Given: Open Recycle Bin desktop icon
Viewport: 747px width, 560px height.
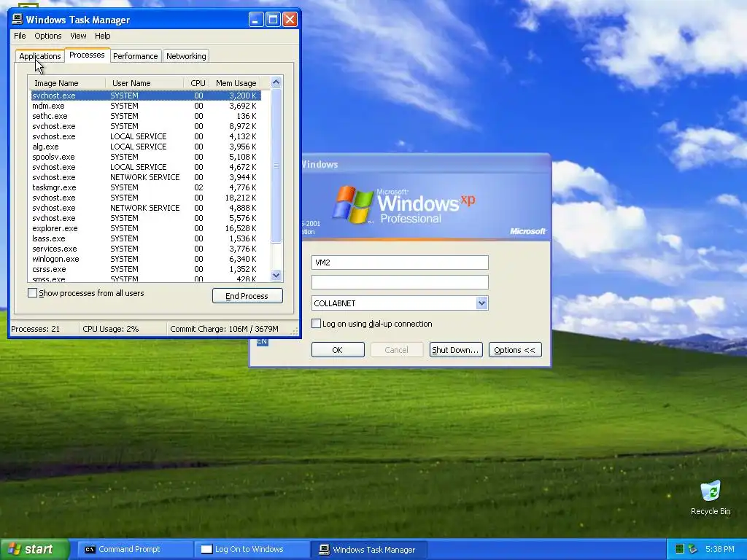Looking at the screenshot, I should point(711,498).
